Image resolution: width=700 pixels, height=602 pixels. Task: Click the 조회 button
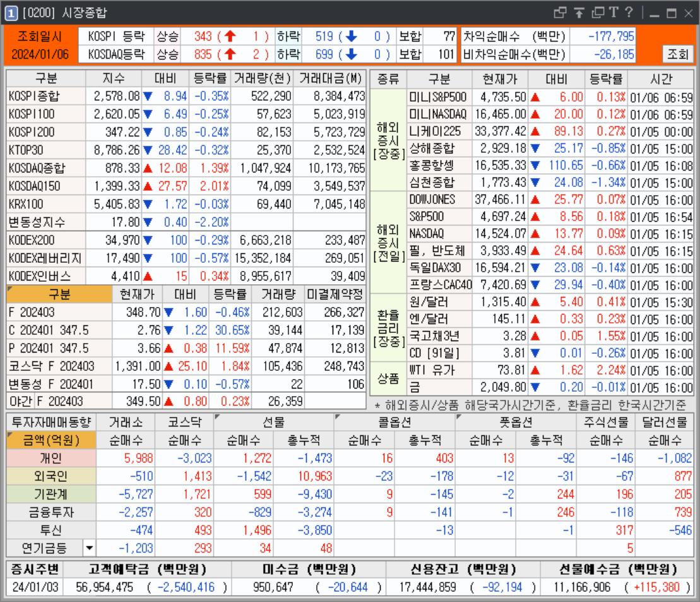click(678, 54)
